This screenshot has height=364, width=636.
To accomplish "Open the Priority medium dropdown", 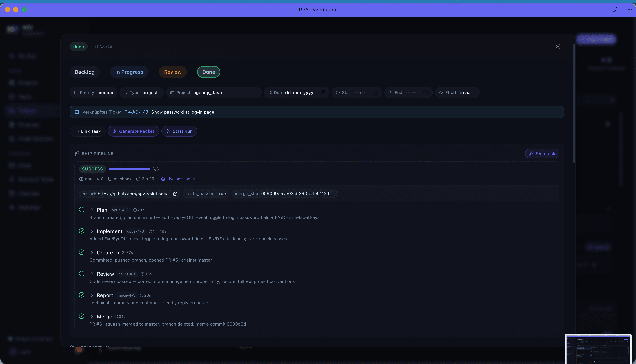I will tap(93, 92).
